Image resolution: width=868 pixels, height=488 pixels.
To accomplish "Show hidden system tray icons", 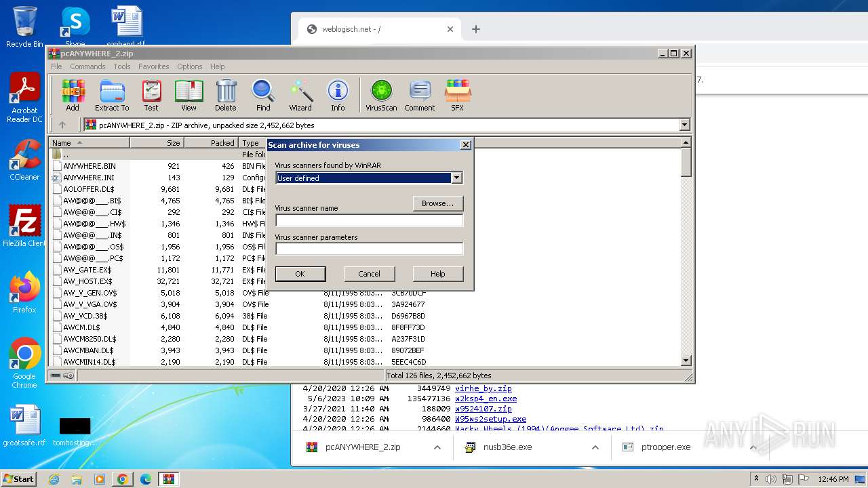I will 757,479.
